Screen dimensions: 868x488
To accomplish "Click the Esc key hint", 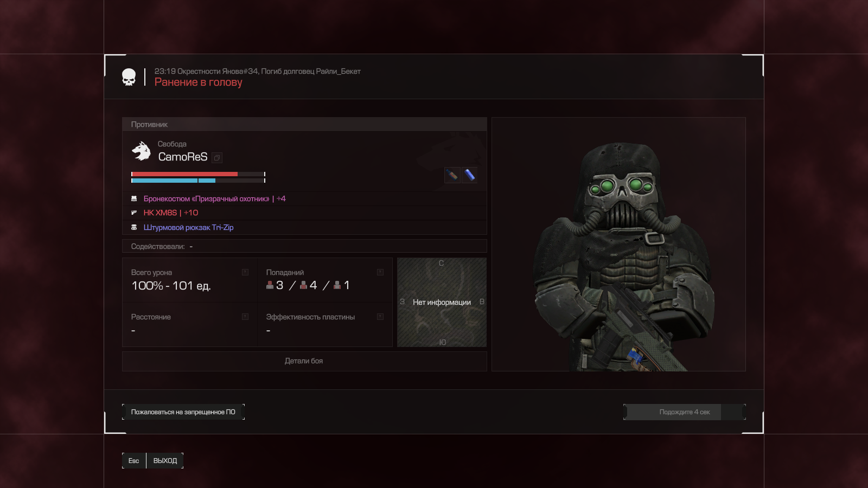I will [x=134, y=461].
